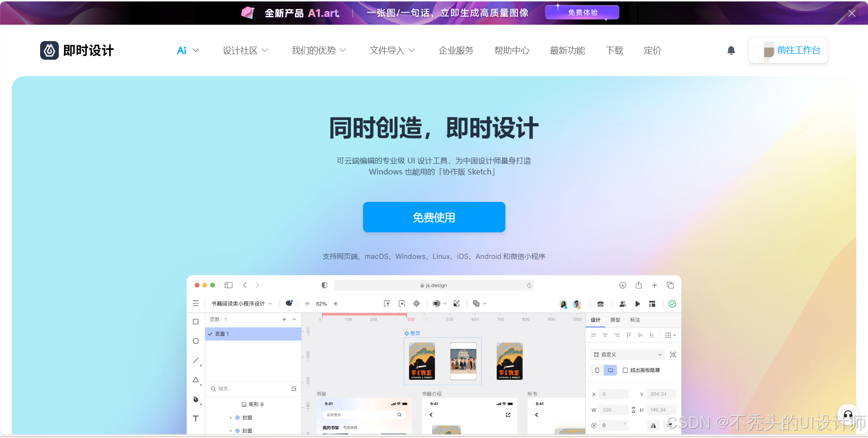Click the comment bubble icon with blue dot

[289, 303]
